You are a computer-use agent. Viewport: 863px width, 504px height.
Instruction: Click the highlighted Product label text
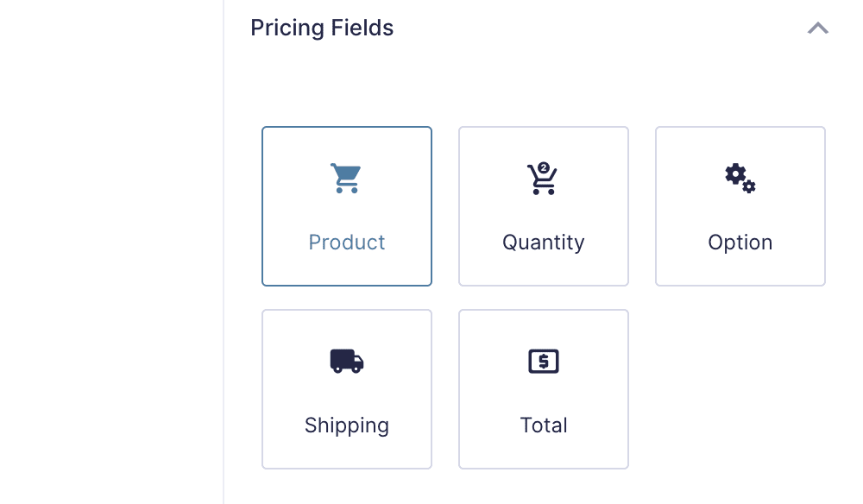click(x=346, y=243)
